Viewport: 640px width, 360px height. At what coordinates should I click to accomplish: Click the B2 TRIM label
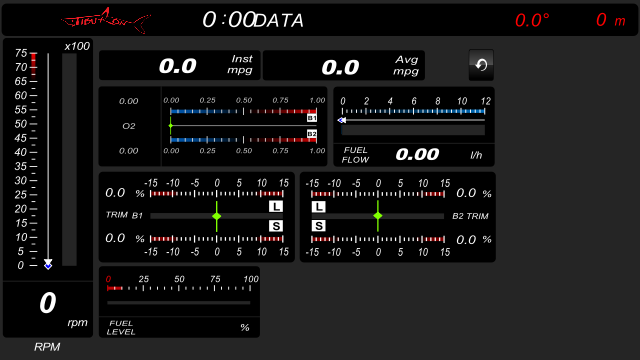tap(470, 216)
